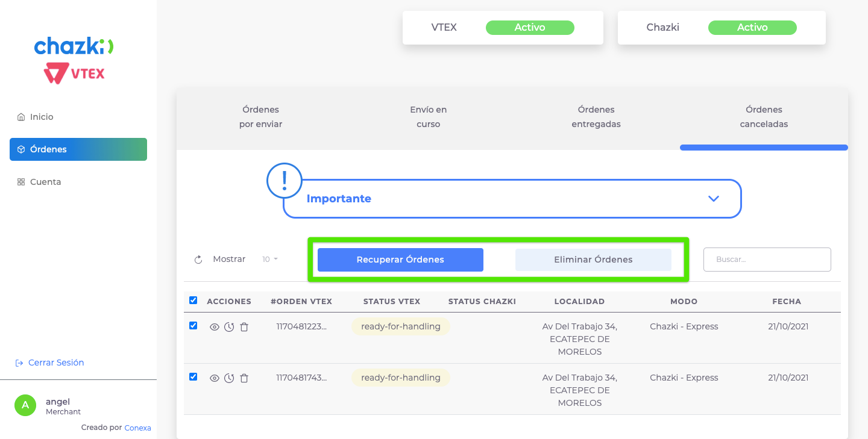This screenshot has height=439, width=868.
Task: Click the user avatar with letter A
Action: click(25, 405)
